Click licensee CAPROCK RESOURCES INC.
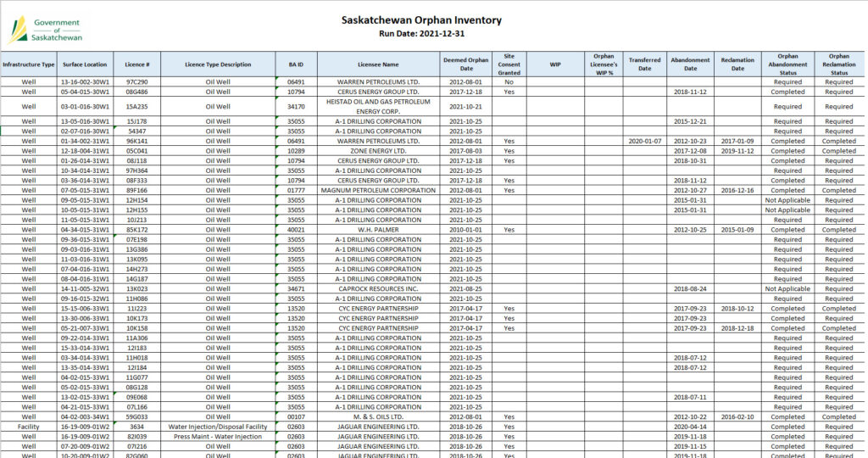Image resolution: width=868 pixels, height=458 pixels. tap(378, 288)
